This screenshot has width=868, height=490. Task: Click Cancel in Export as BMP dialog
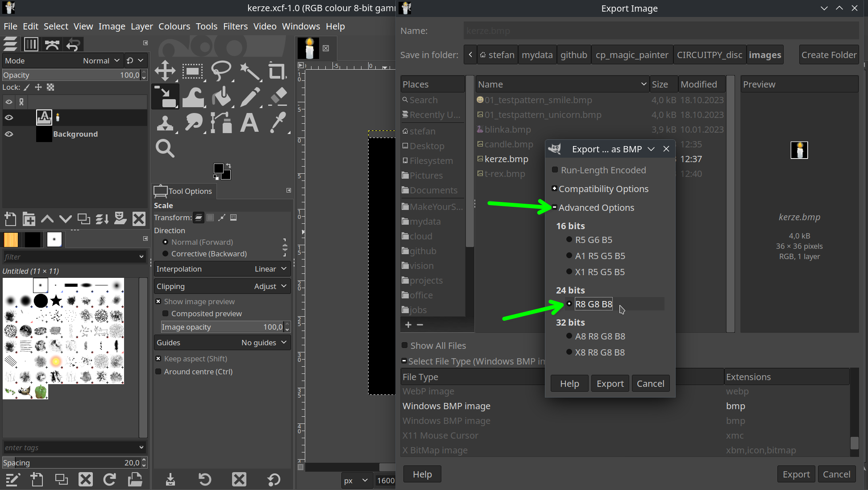click(x=650, y=383)
